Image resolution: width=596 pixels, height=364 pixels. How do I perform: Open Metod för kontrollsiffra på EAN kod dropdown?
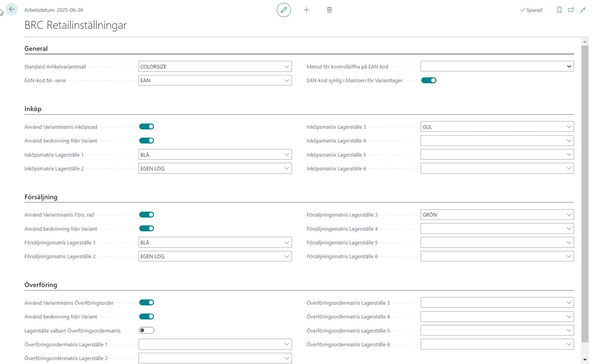point(569,67)
